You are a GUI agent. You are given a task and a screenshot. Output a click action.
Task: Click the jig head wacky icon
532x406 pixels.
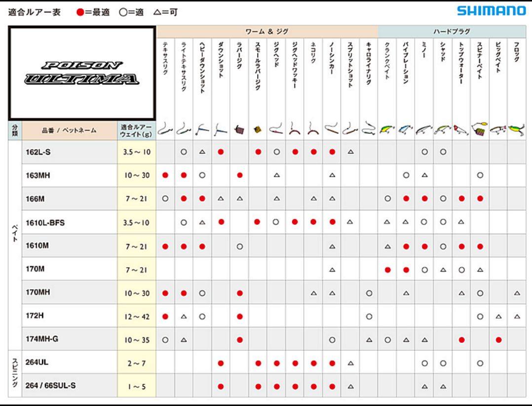[x=295, y=129]
